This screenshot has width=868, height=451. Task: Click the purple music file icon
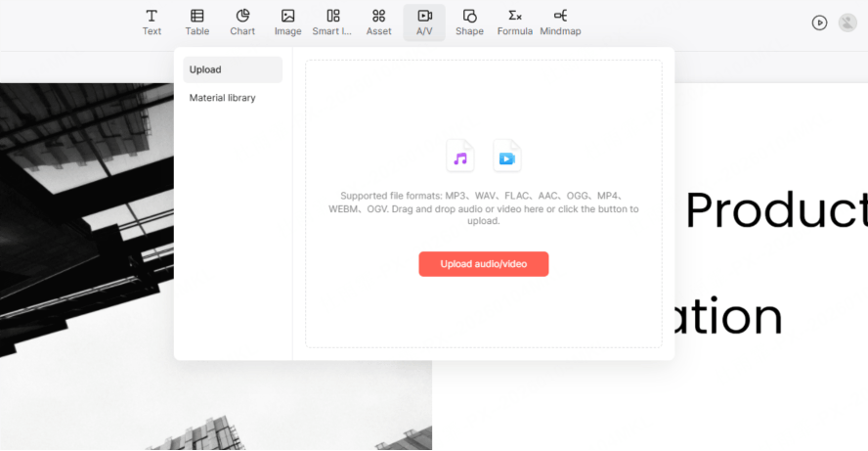coord(460,157)
